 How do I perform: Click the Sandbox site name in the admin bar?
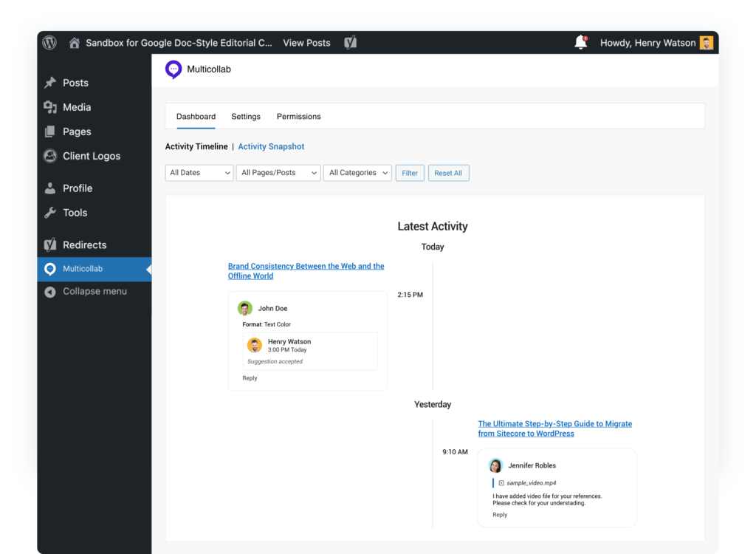[x=179, y=43]
